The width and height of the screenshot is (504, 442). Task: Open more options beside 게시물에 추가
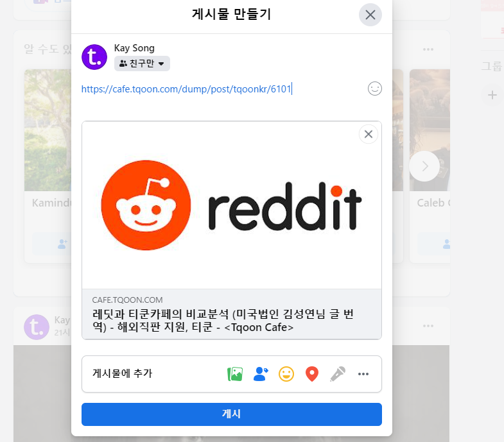tap(363, 374)
